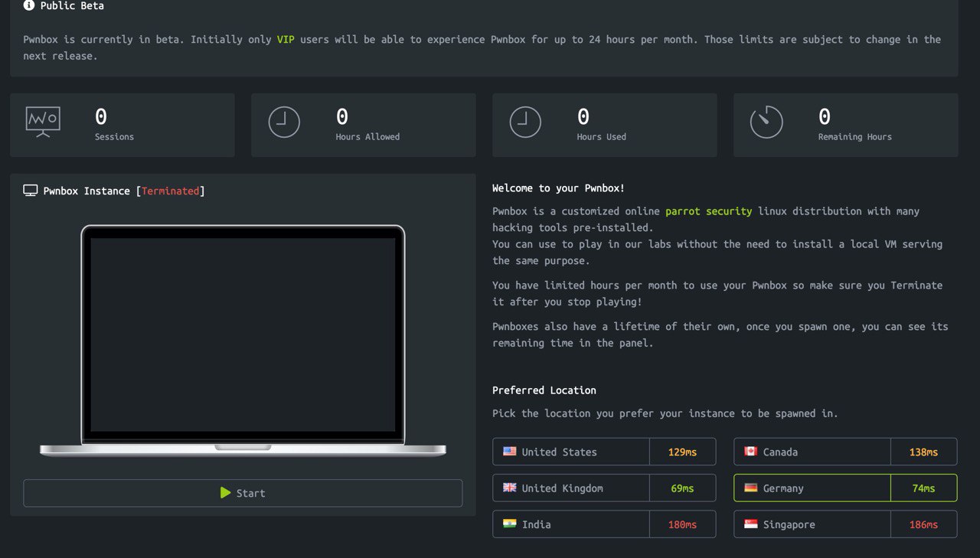The width and height of the screenshot is (980, 558).
Task: Click the 74ms latency value
Action: [x=923, y=488]
